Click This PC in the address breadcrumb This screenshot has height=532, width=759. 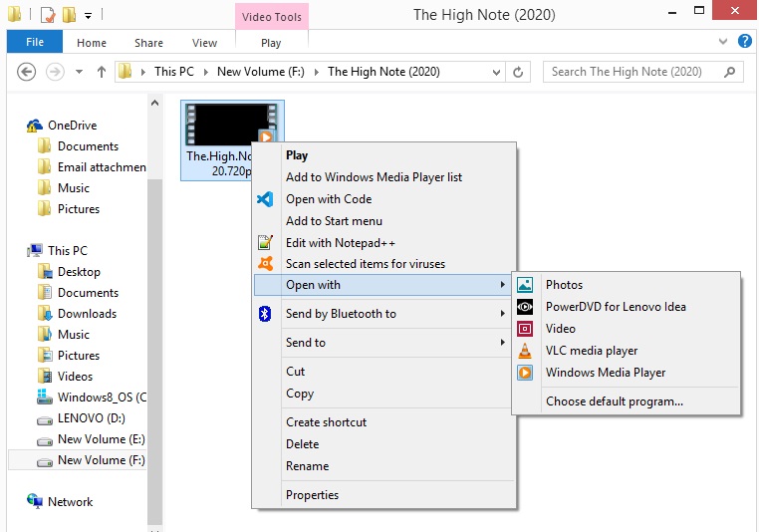coord(174,72)
